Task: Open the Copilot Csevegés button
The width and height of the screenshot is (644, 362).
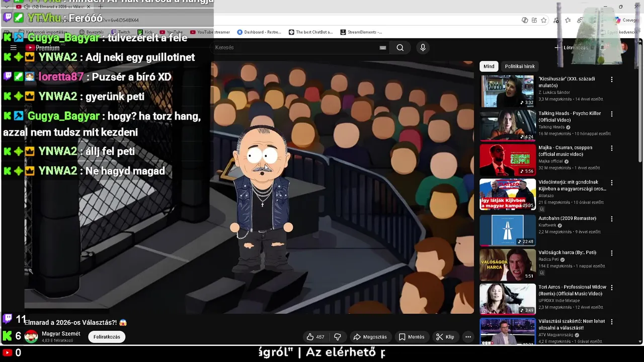Action: pyautogui.click(x=626, y=20)
